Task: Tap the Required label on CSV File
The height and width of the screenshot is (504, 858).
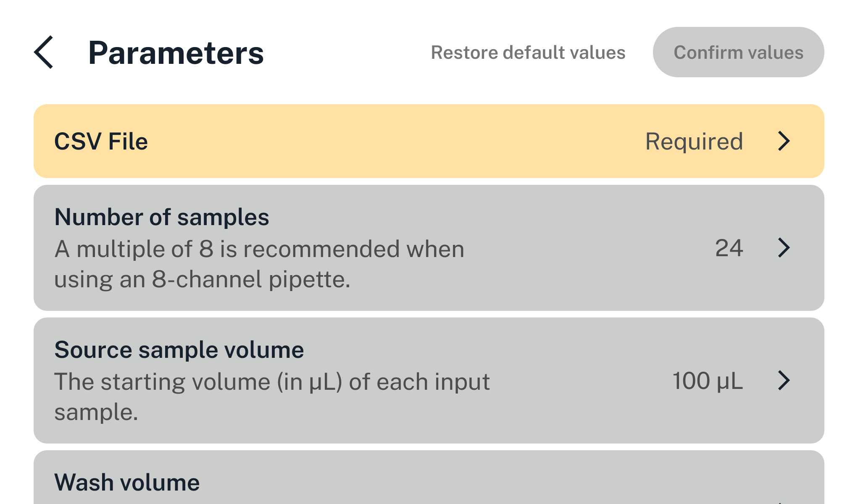Action: (x=695, y=142)
